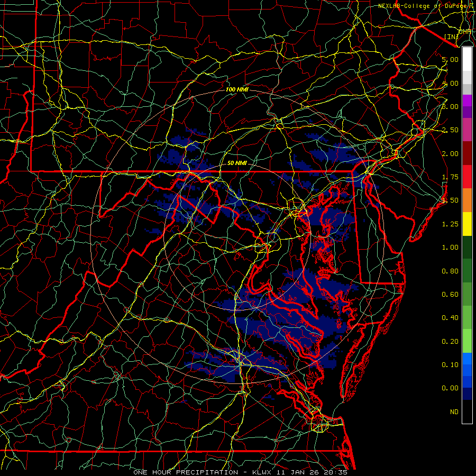Click the white swatch atop the legend
Screen dimensions: 476x476
(467, 59)
